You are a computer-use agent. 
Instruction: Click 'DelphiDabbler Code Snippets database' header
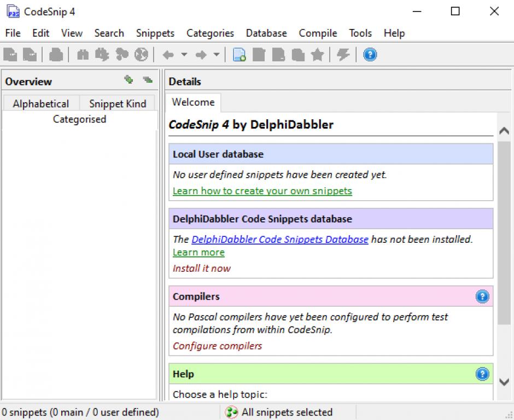click(x=331, y=219)
